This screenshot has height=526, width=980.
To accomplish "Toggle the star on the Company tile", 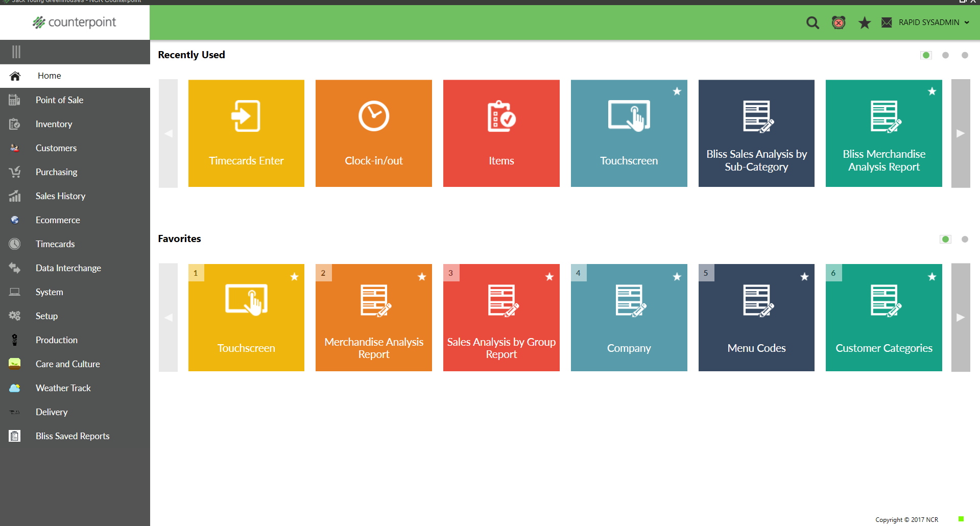I will tap(677, 277).
